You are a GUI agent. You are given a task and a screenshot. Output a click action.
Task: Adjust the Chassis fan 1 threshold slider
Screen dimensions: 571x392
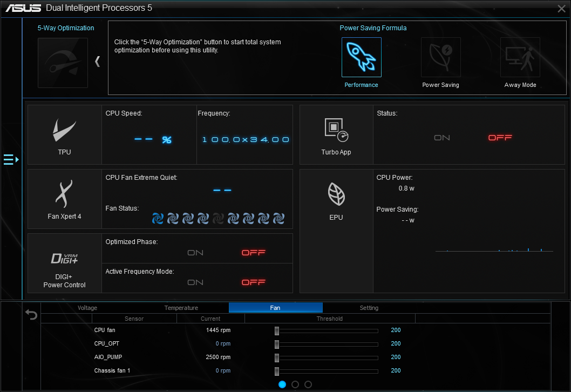pos(277,371)
